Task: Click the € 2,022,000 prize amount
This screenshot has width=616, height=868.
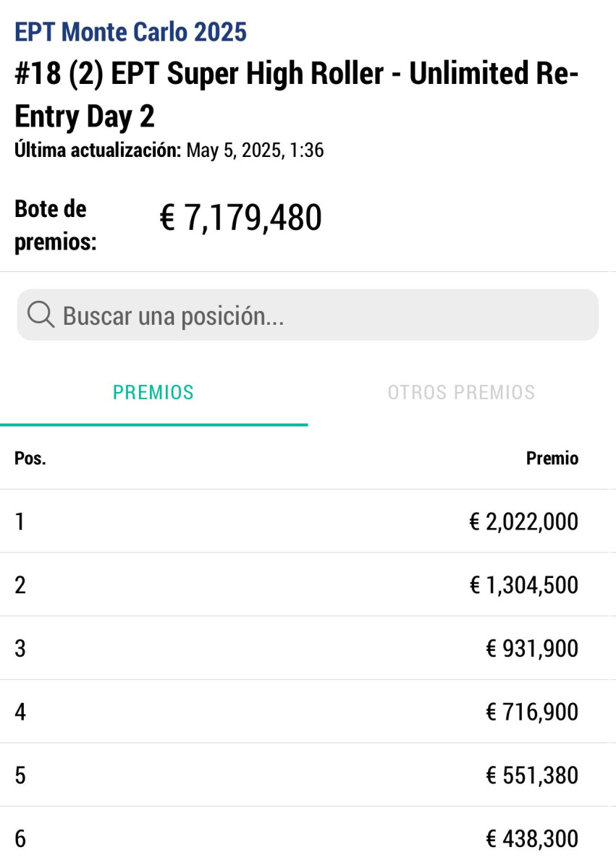Action: pos(523,522)
